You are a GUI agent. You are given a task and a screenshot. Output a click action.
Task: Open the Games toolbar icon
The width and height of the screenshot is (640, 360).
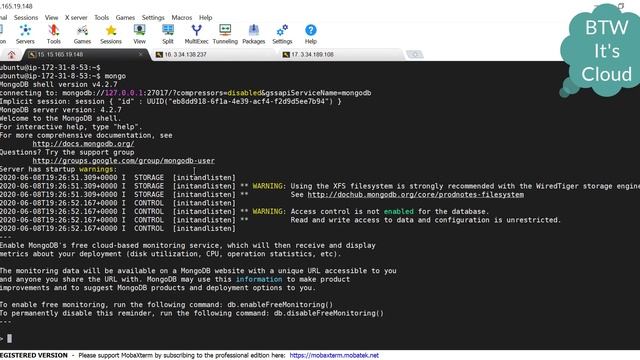tap(82, 34)
